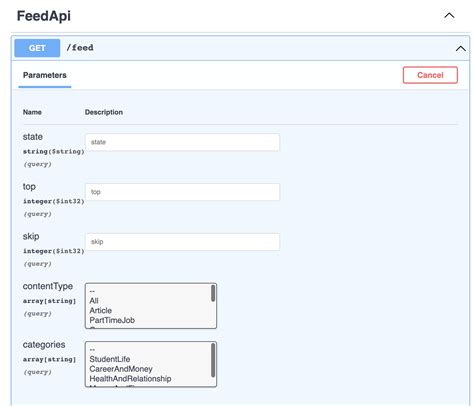The width and height of the screenshot is (474, 406).
Task: Select All in contentType list
Action: click(x=94, y=301)
